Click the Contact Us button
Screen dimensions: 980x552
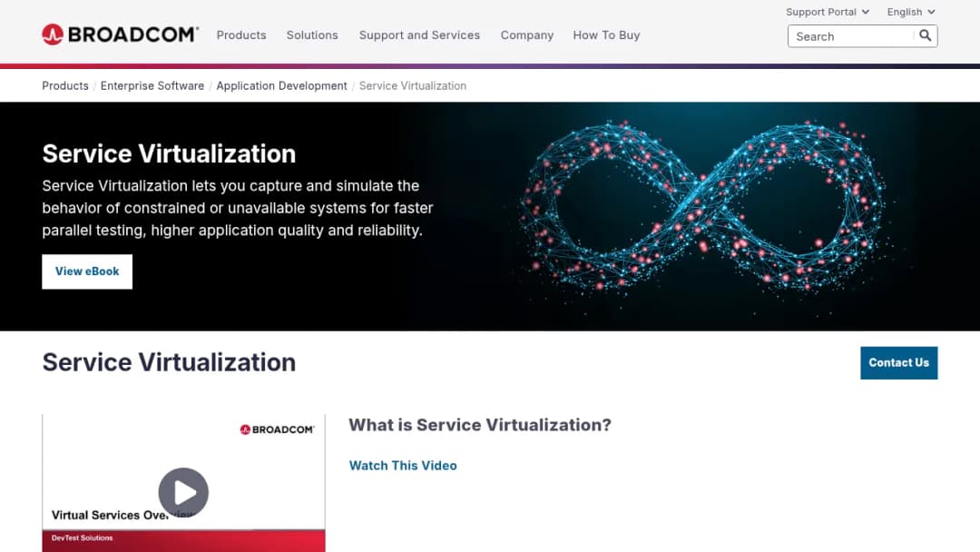click(x=898, y=362)
